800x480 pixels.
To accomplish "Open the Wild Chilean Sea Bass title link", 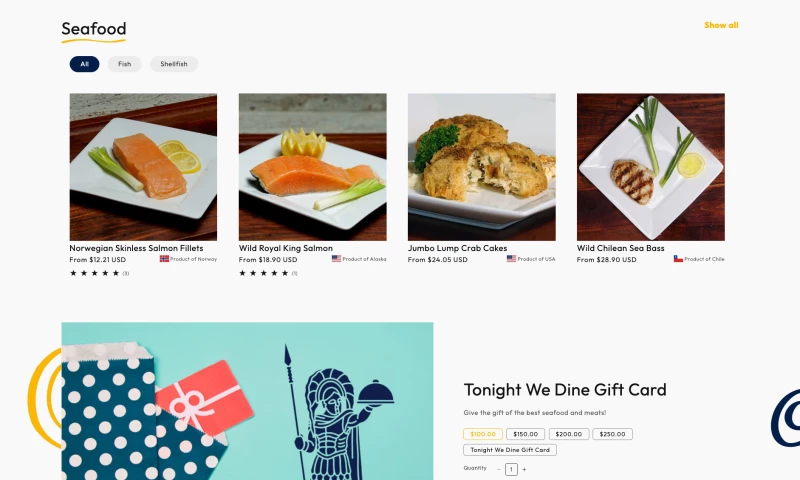I will 620,248.
